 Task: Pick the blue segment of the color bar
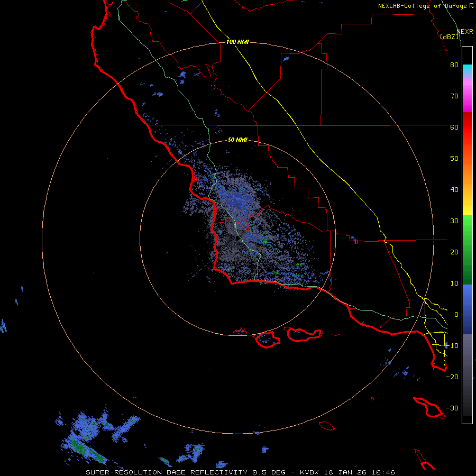[x=467, y=308]
